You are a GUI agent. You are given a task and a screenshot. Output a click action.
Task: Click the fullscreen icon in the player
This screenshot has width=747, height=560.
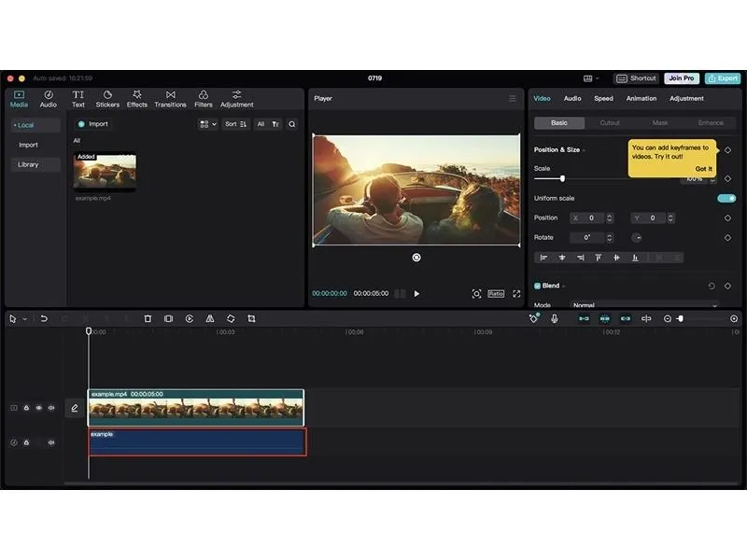coord(516,293)
